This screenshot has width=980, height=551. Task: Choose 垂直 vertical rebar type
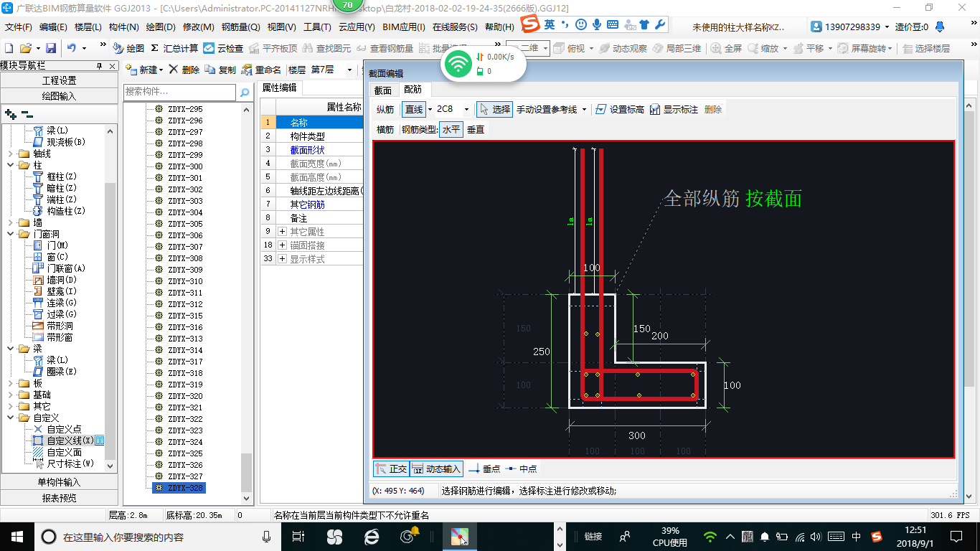click(476, 130)
